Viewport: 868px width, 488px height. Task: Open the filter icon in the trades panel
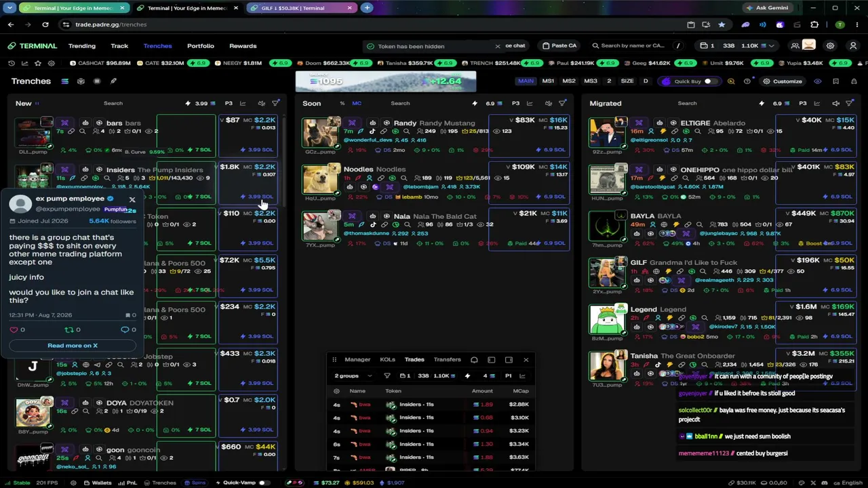click(x=387, y=375)
